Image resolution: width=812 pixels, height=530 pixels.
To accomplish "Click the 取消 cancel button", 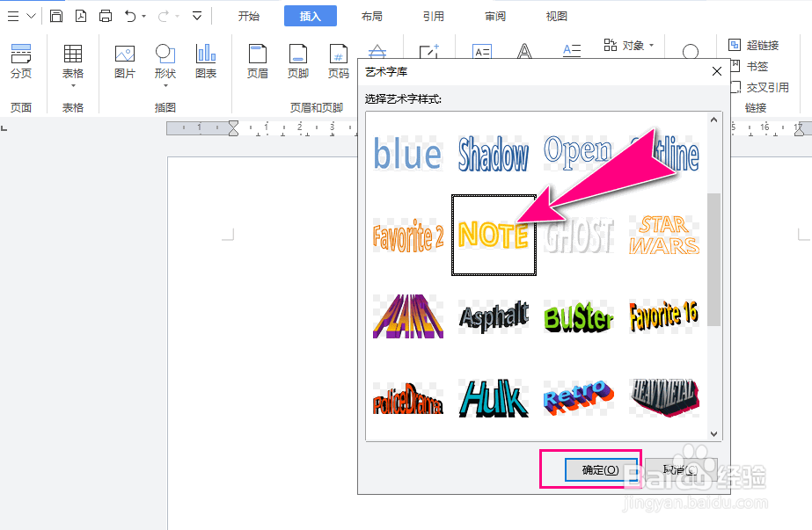I will tap(681, 469).
